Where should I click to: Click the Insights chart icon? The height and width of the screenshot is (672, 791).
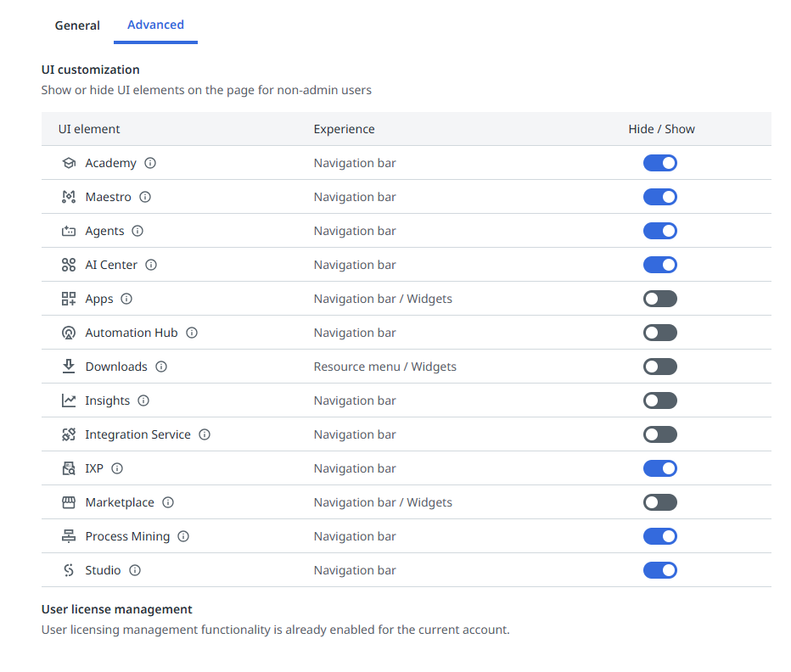click(x=69, y=400)
